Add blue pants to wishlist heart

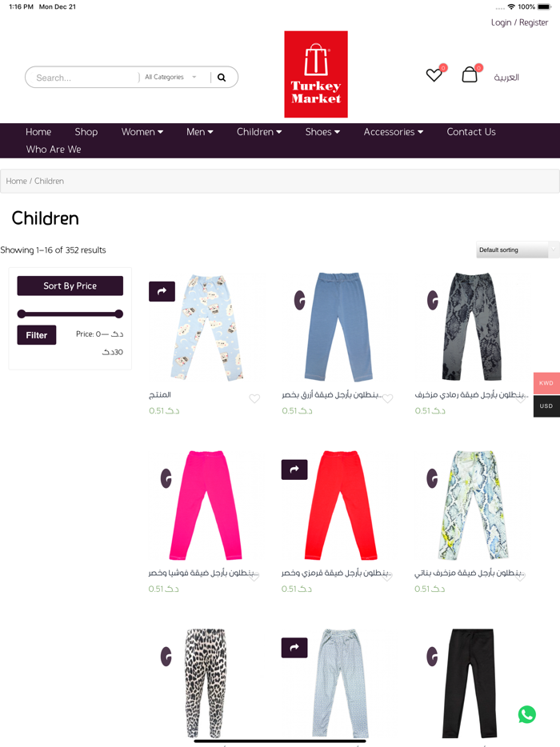tap(388, 399)
